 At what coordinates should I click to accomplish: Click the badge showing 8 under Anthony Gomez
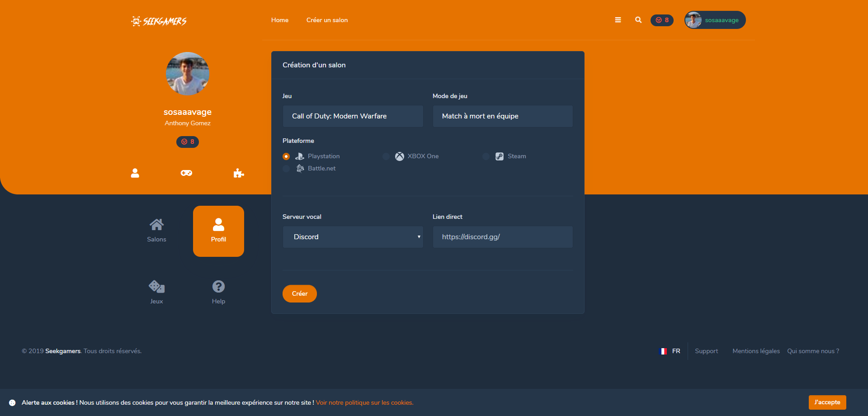[x=188, y=142]
